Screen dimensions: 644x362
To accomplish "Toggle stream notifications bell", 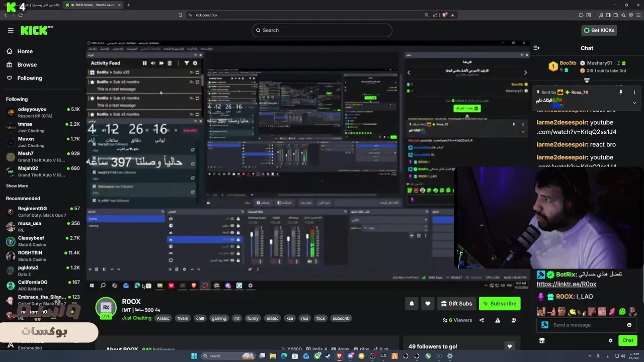I will [x=412, y=304].
